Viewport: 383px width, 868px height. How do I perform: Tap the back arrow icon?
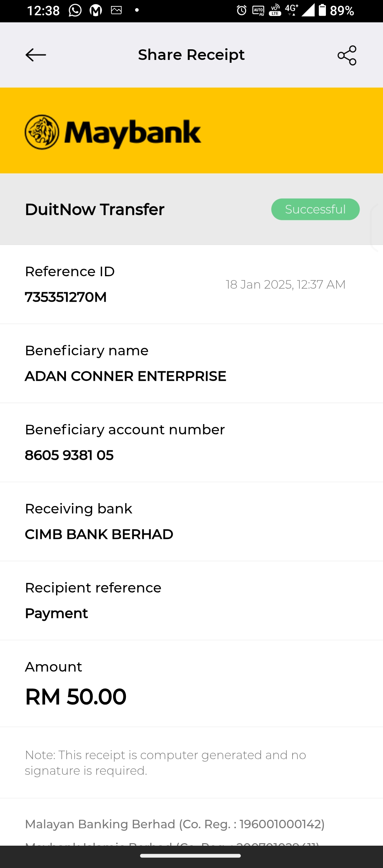[36, 55]
